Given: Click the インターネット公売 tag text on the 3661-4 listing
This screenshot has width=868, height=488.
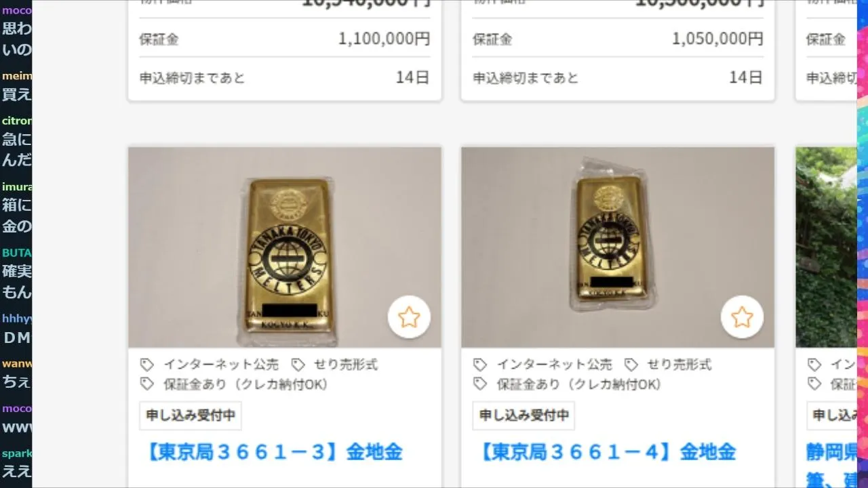Looking at the screenshot, I should pos(554,365).
